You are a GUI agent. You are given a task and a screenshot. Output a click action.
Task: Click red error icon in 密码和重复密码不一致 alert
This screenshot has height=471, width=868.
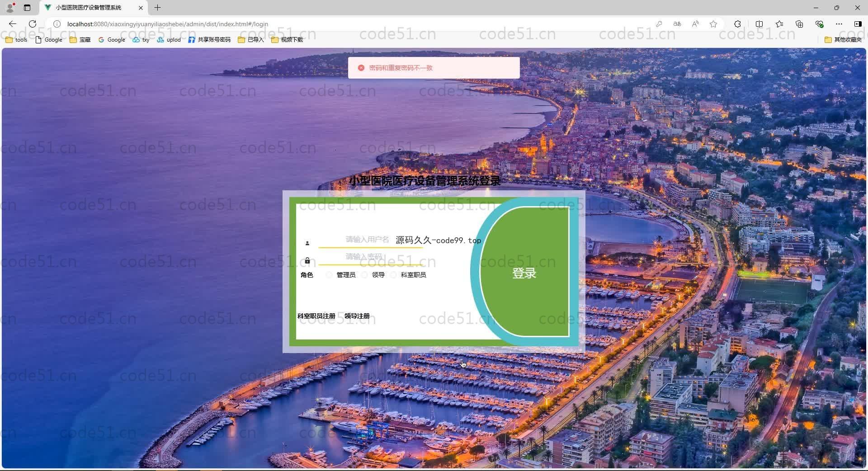(361, 68)
